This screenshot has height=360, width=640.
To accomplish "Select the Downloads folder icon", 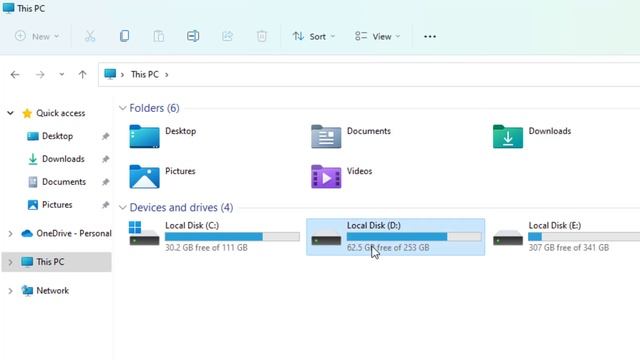I will tap(508, 137).
